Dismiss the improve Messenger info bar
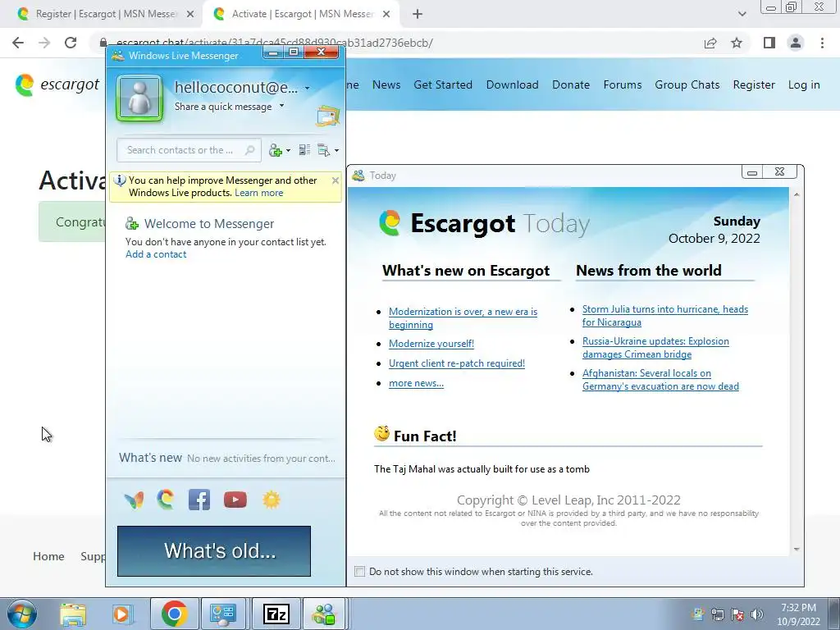 click(x=336, y=180)
